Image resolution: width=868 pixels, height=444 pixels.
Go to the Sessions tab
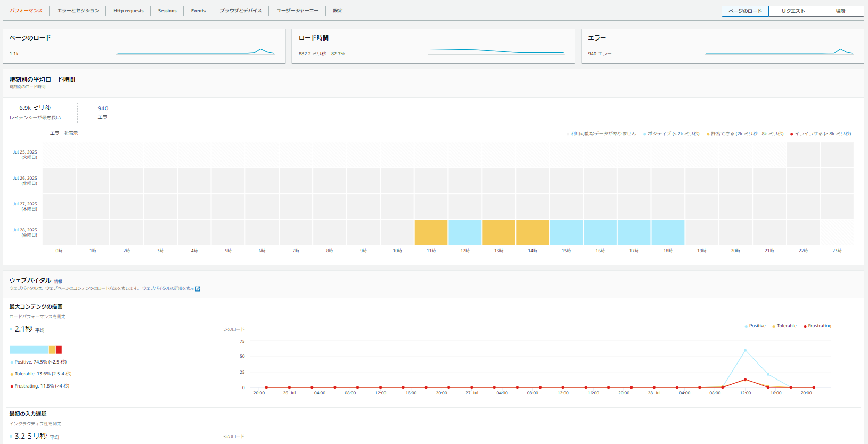(x=167, y=11)
